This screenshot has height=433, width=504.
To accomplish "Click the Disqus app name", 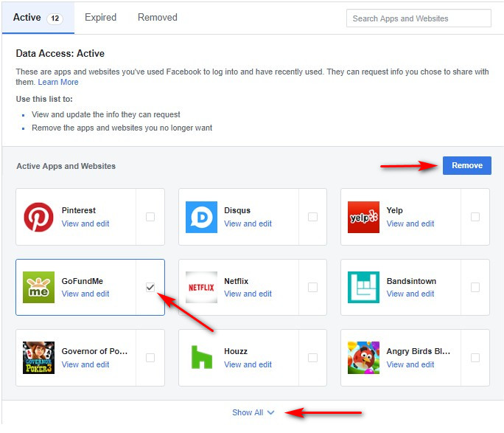I will 237,210.
